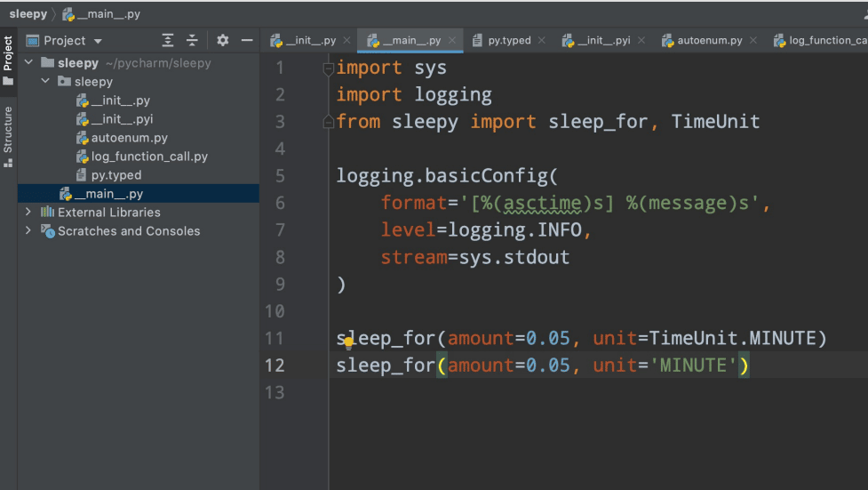Click the yellow intention lightbulb on line 11
This screenshot has width=868, height=490.
pos(349,341)
